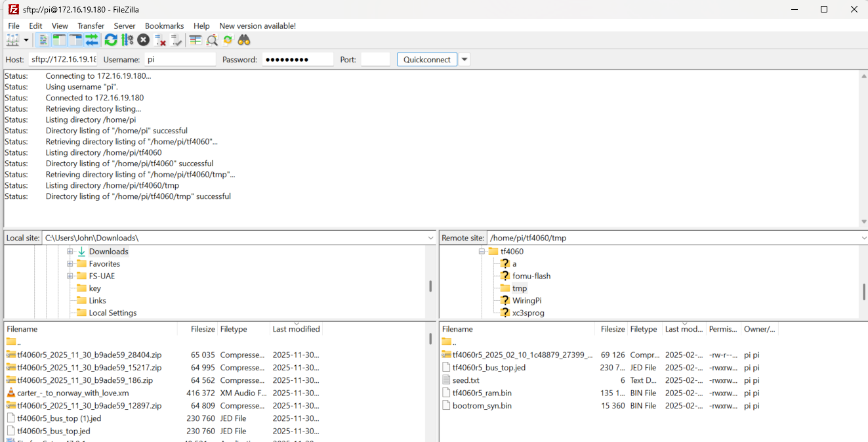Screen dimensions: 868x442
Task: Open the Transfer menu
Action: (x=91, y=26)
